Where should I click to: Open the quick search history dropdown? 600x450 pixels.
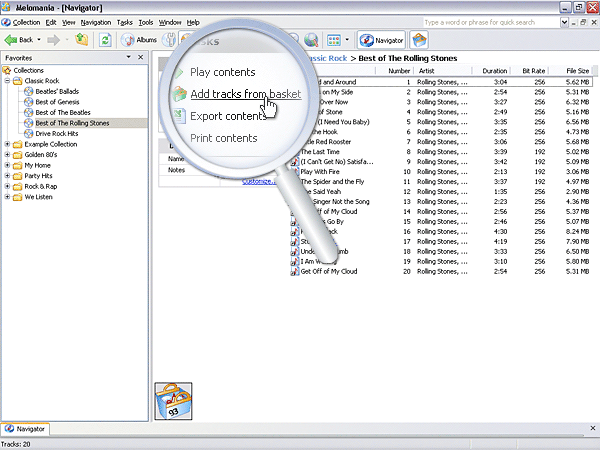[x=564, y=23]
